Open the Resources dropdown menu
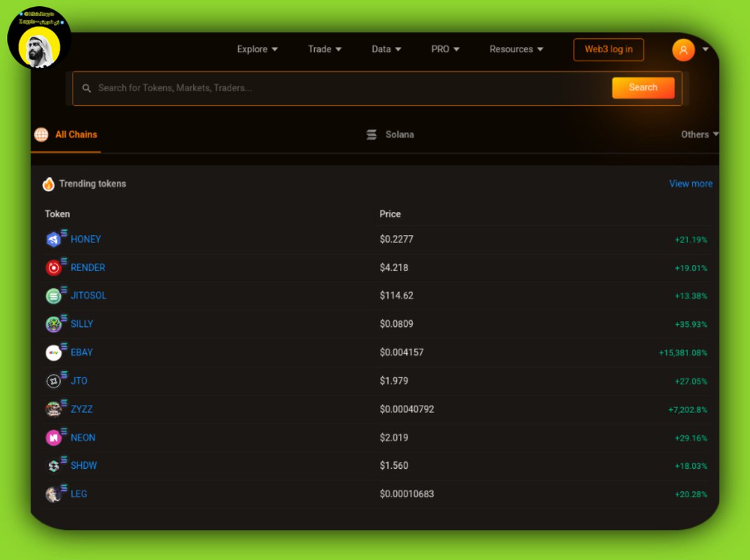Viewport: 750px width, 560px height. pos(516,49)
